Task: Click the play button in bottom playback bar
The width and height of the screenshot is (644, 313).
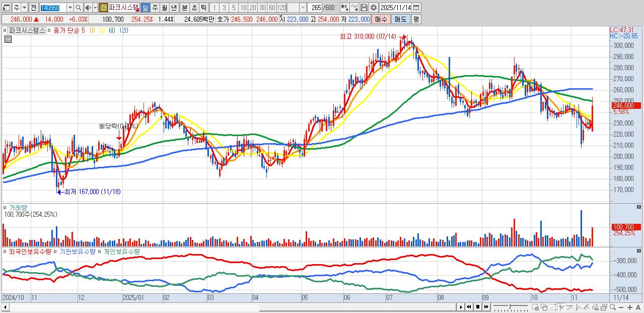Action: pos(461,307)
